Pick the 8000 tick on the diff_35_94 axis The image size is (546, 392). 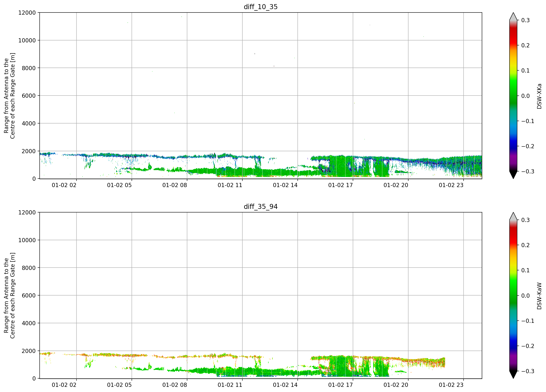[29, 268]
